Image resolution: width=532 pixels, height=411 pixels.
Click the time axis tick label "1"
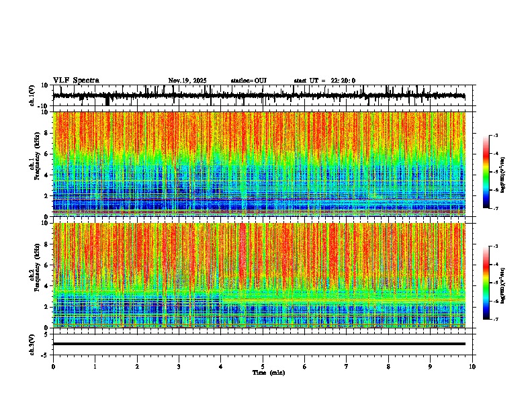[95, 367]
